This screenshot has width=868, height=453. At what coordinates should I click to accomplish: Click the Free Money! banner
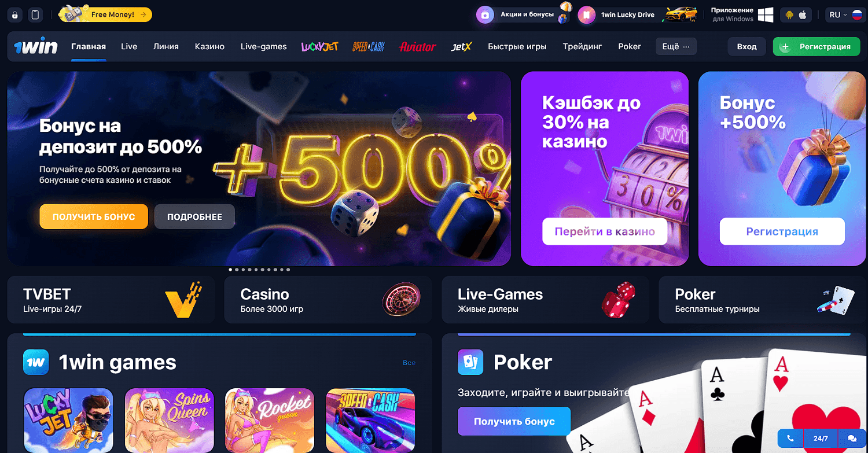(105, 14)
